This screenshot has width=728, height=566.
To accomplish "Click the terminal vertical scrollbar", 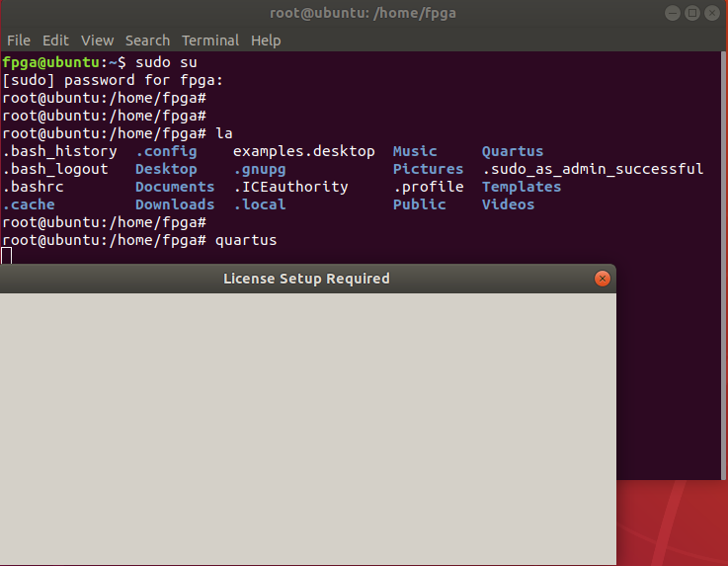I will coord(723,265).
